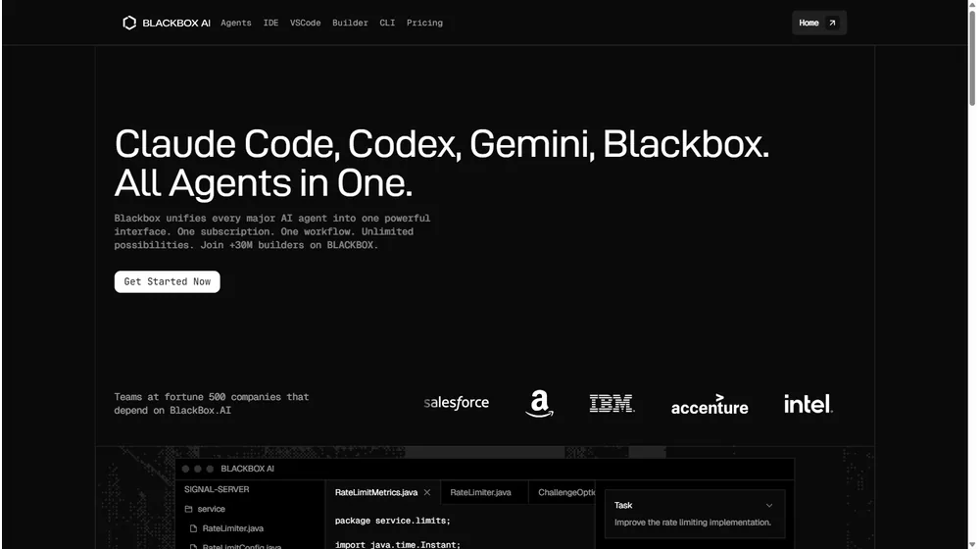Click the service folder icon

(x=189, y=509)
